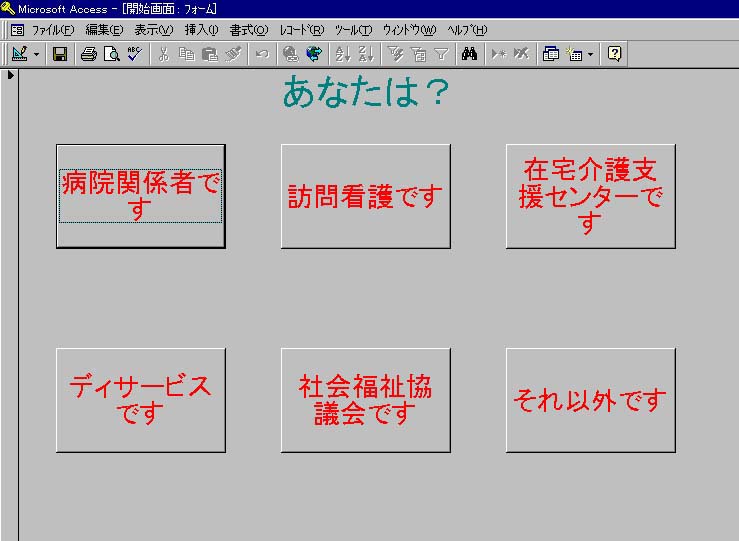Apply filter with plain funnel icon
The height and width of the screenshot is (541, 739).
click(441, 54)
